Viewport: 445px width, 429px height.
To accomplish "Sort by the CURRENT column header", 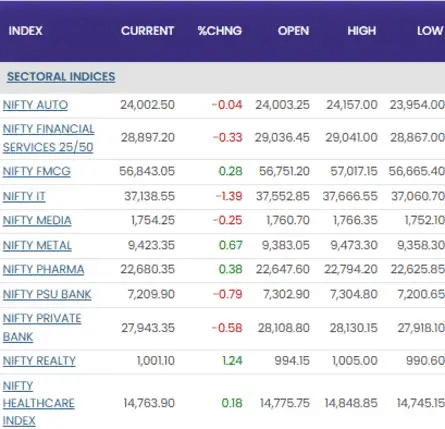I will [x=147, y=31].
